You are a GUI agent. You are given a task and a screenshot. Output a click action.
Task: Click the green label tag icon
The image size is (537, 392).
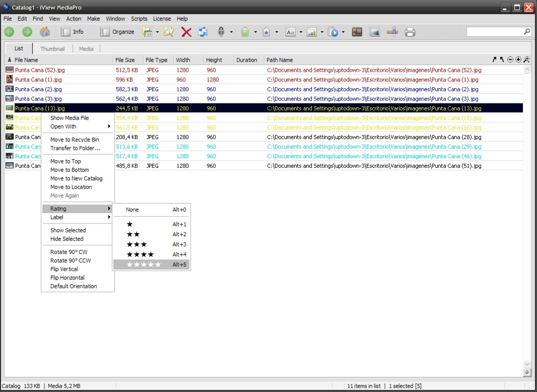point(245,32)
